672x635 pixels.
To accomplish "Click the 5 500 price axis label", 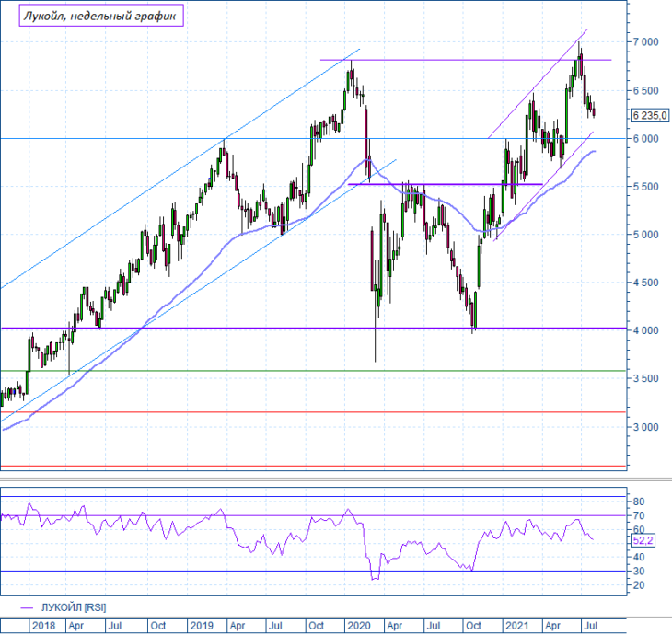I will tap(645, 187).
